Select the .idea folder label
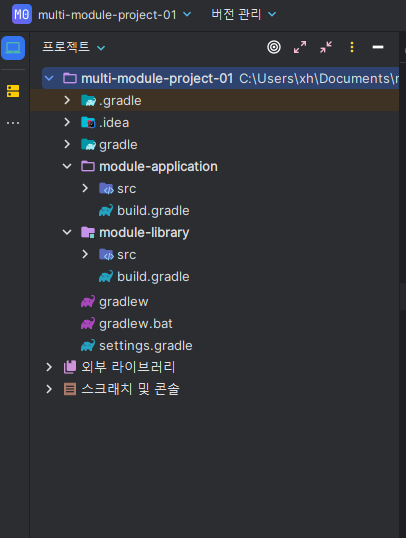The width and height of the screenshot is (406, 538). [x=114, y=122]
